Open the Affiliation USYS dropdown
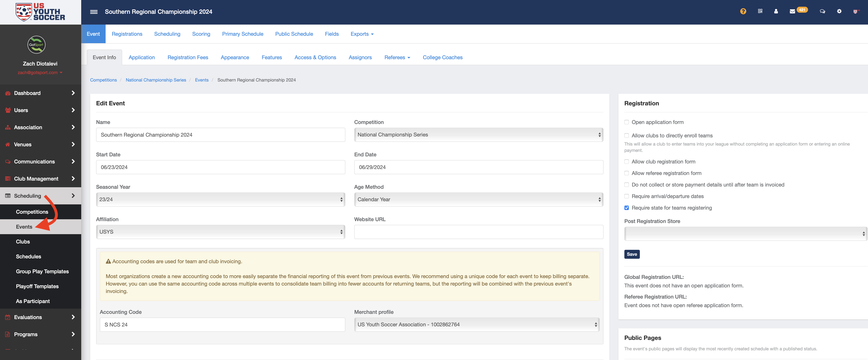Viewport: 868px width, 360px height. click(220, 232)
